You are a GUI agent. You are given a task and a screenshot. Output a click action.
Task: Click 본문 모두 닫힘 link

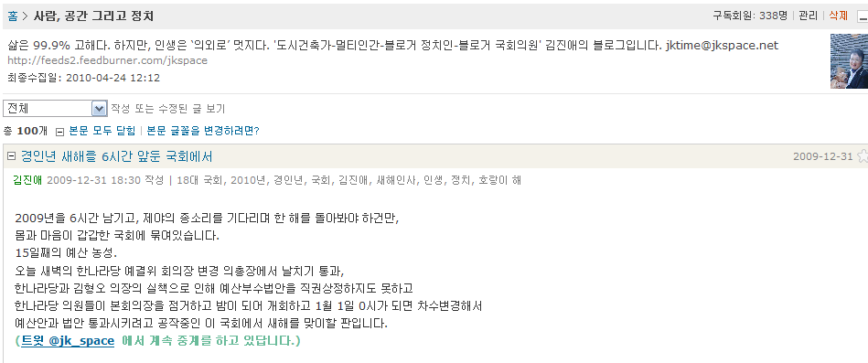(x=102, y=131)
